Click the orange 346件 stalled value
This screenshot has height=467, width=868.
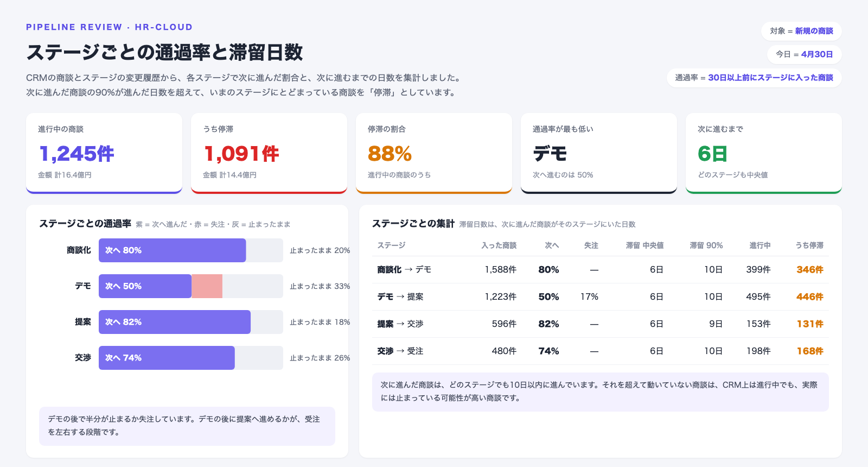(x=810, y=270)
